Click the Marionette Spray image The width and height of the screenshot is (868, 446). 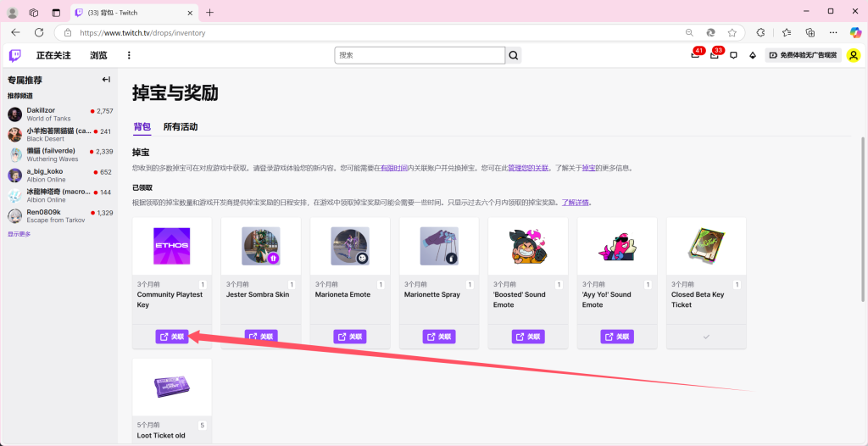pos(439,246)
